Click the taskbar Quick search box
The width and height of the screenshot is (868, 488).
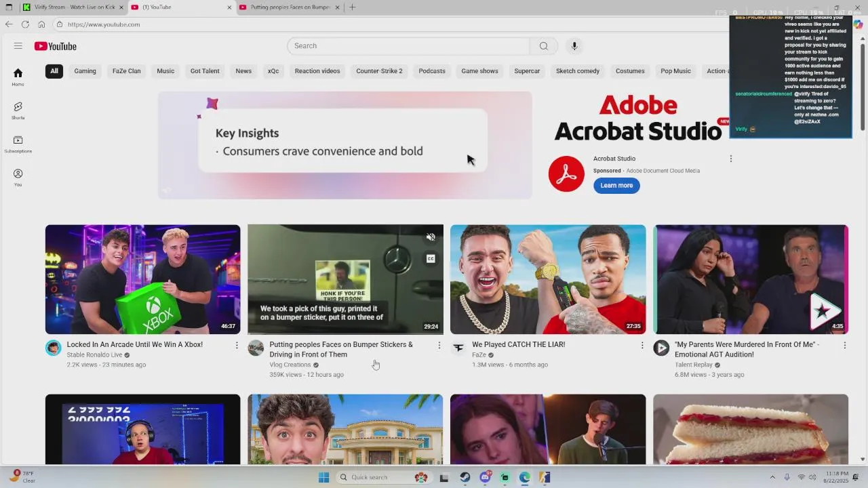tap(383, 478)
